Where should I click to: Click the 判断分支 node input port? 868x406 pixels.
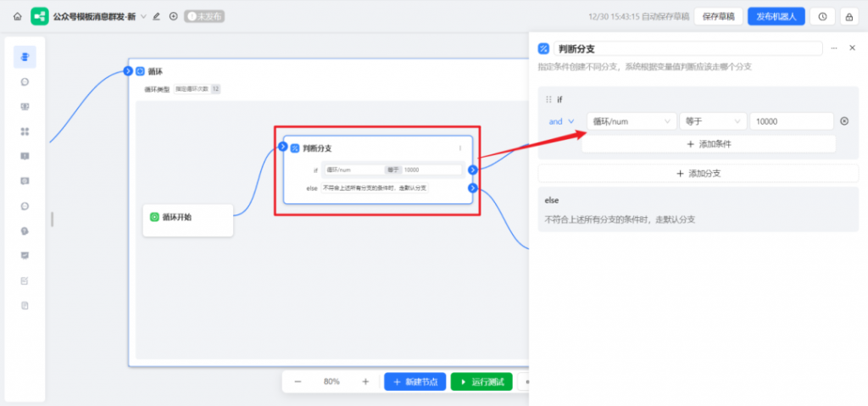[x=283, y=147]
